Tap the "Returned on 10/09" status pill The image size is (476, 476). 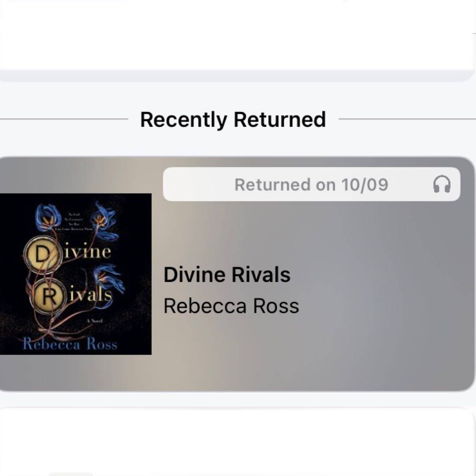click(x=312, y=184)
